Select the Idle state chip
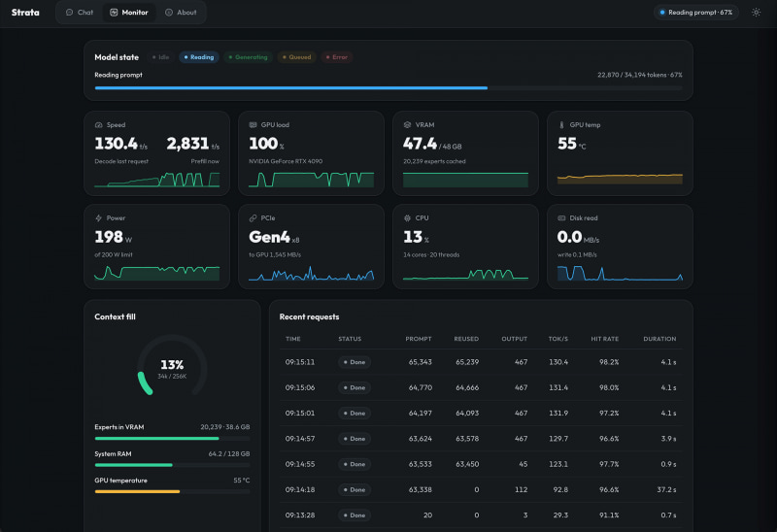Image resolution: width=777 pixels, height=532 pixels. tap(161, 57)
